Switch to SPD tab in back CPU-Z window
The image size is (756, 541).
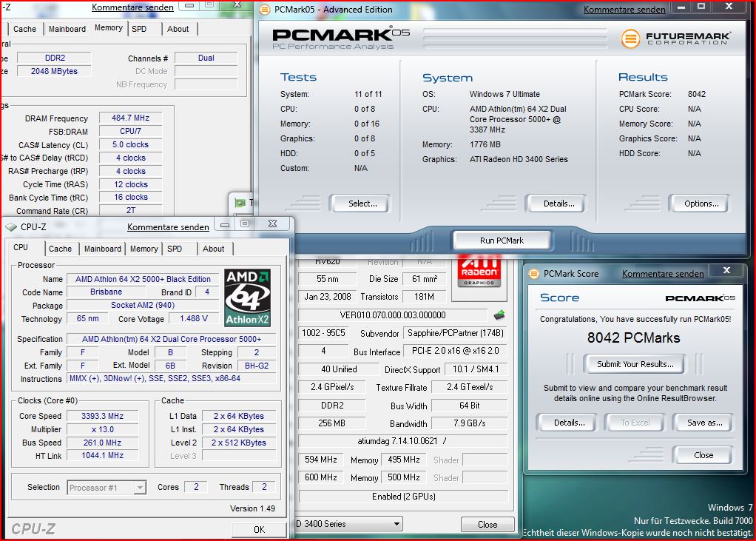pyautogui.click(x=139, y=29)
